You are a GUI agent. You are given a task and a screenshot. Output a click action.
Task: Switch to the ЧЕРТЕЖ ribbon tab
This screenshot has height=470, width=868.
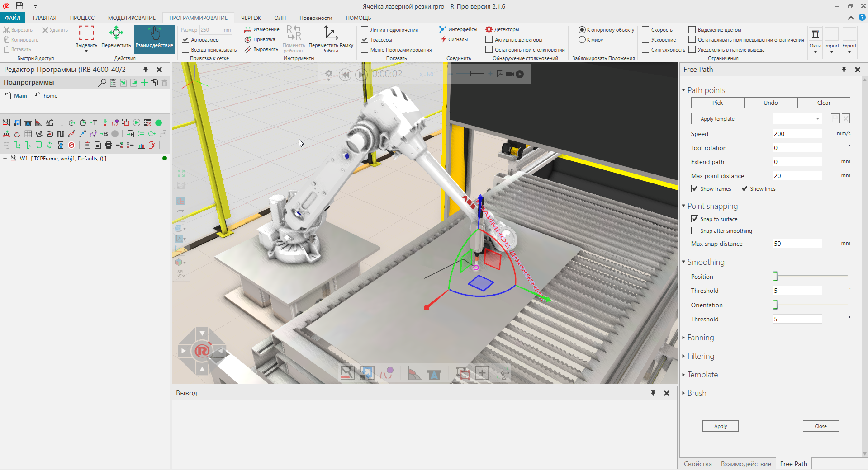pos(251,18)
